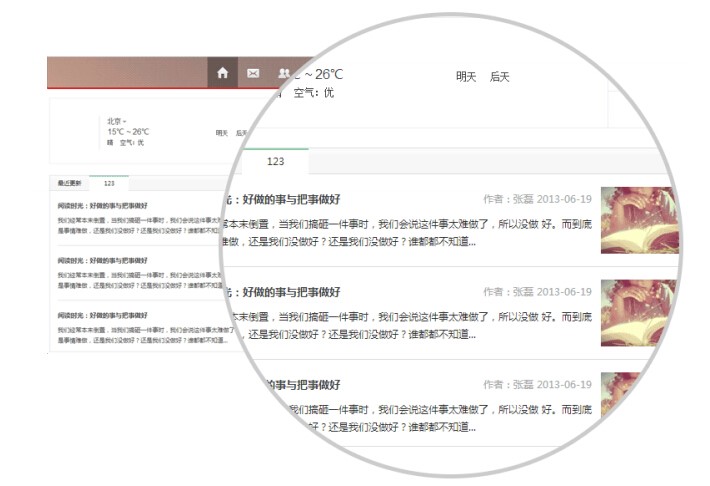Click small 明天 link beside 北京 weather
This screenshot has height=486, width=710.
pos(221,132)
